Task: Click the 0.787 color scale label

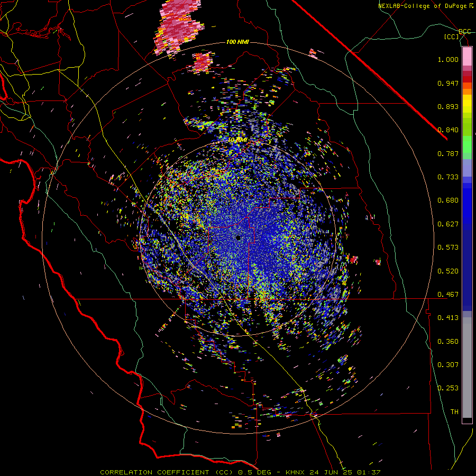Action: click(448, 153)
